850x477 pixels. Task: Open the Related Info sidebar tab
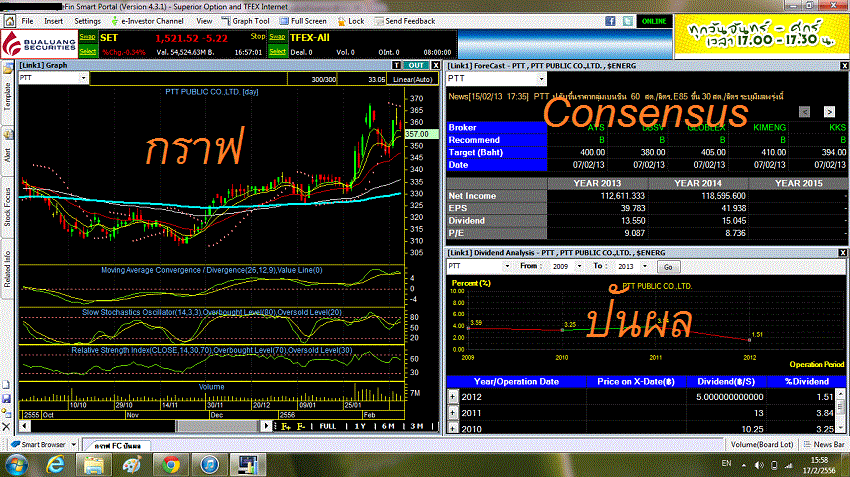tap(8, 269)
